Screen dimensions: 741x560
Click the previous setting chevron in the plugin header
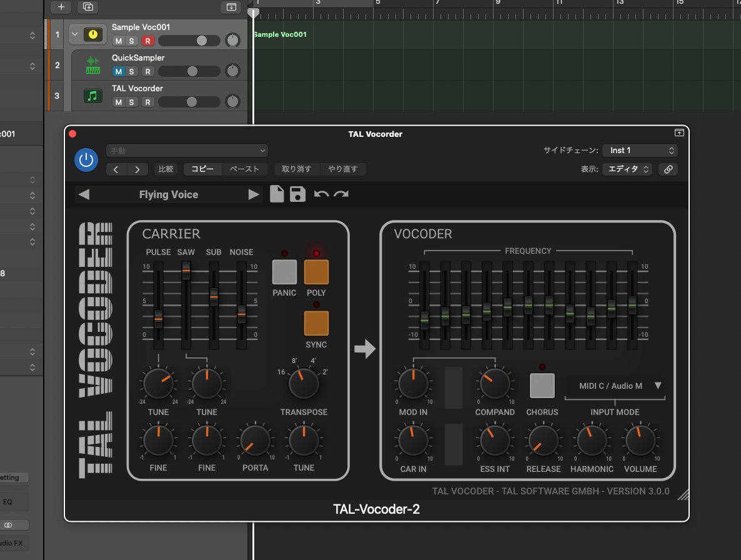[116, 169]
